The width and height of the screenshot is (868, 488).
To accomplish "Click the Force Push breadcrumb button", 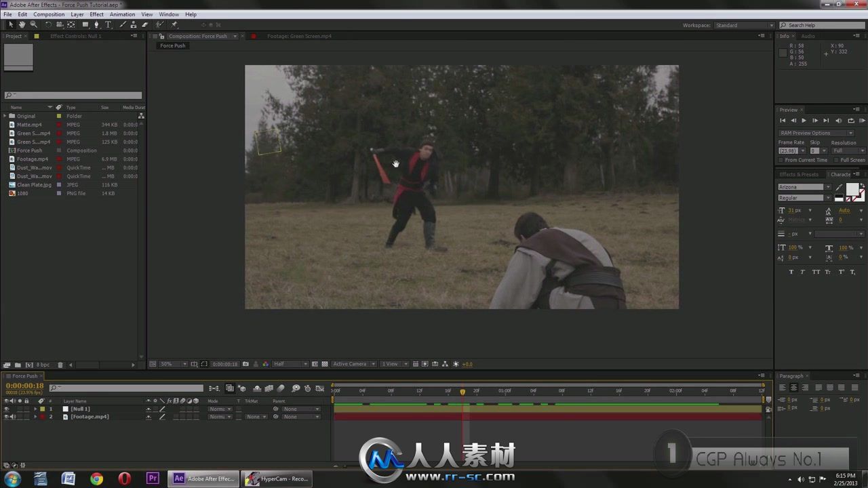I will 172,45.
